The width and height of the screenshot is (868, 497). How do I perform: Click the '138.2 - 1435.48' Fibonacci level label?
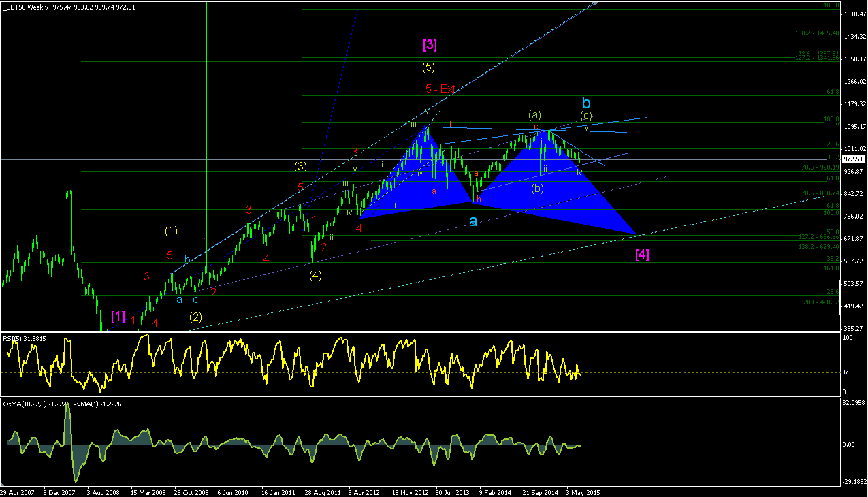click(x=816, y=33)
